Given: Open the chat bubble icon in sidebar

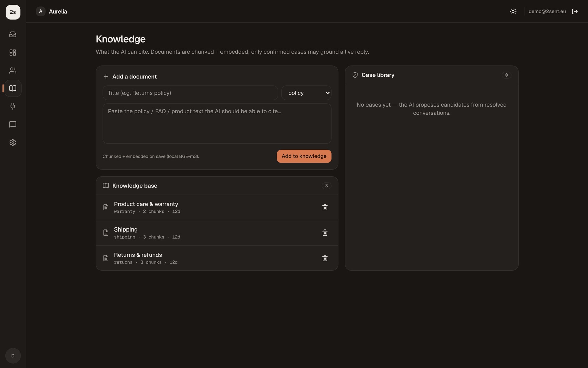Looking at the screenshot, I should point(13,124).
